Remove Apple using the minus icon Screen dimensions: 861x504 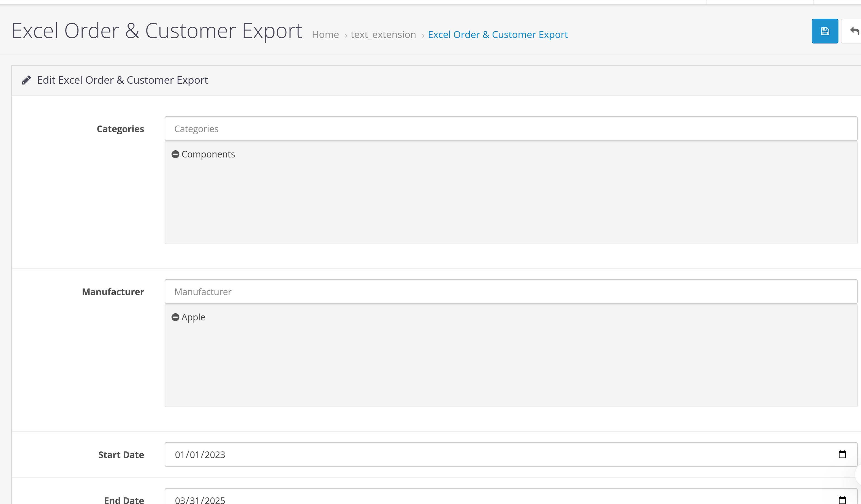point(175,317)
